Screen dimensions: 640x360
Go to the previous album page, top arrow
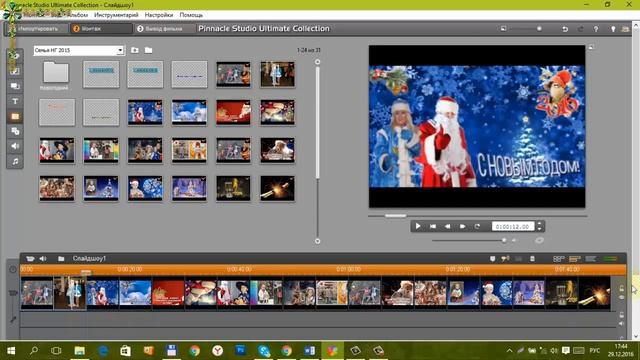coord(318,62)
